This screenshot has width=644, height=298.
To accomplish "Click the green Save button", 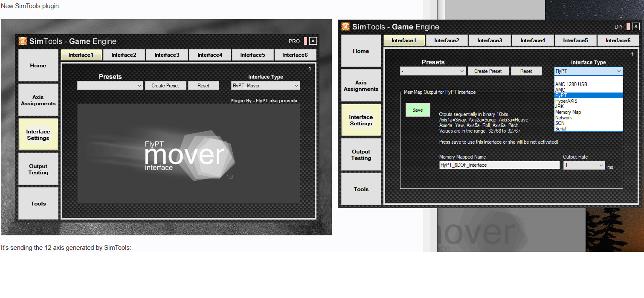I will pos(418,110).
